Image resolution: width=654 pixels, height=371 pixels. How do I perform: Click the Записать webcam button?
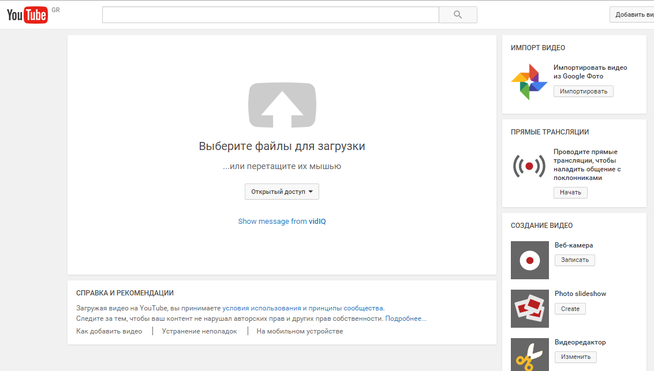coord(575,260)
